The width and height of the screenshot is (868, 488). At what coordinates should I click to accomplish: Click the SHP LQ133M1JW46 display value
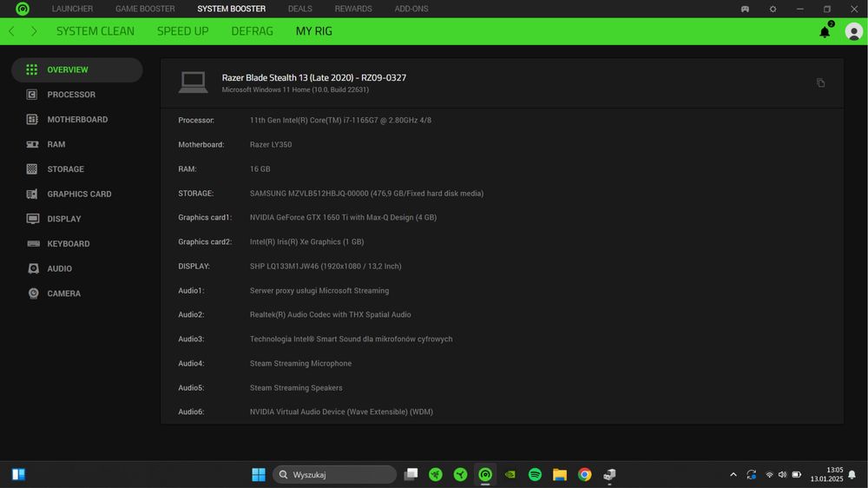pyautogui.click(x=325, y=267)
